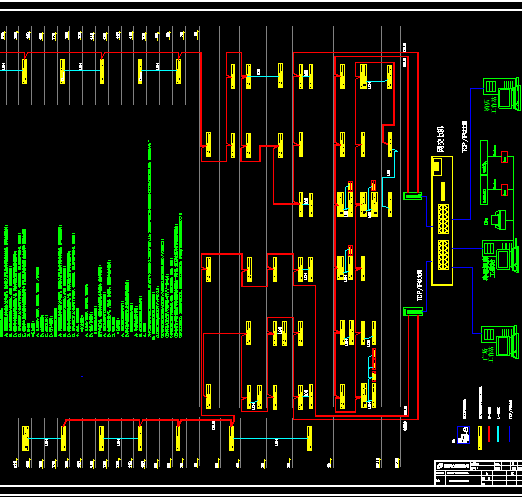522x497 pixels.
Task: Click the small yellow module atop the cabinet
Action: [x=437, y=166]
